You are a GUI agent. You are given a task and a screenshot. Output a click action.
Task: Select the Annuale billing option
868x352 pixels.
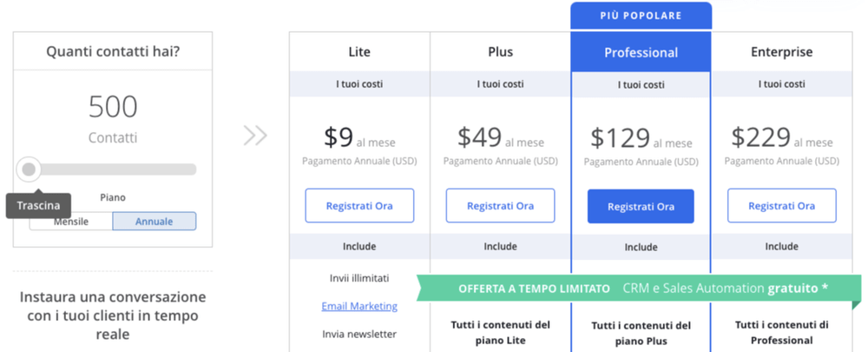tap(155, 221)
